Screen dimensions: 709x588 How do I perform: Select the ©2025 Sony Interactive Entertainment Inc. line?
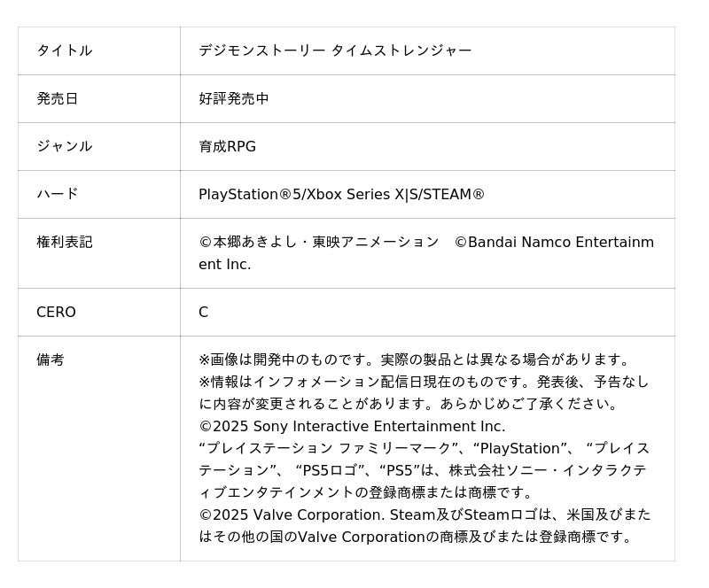[352, 426]
